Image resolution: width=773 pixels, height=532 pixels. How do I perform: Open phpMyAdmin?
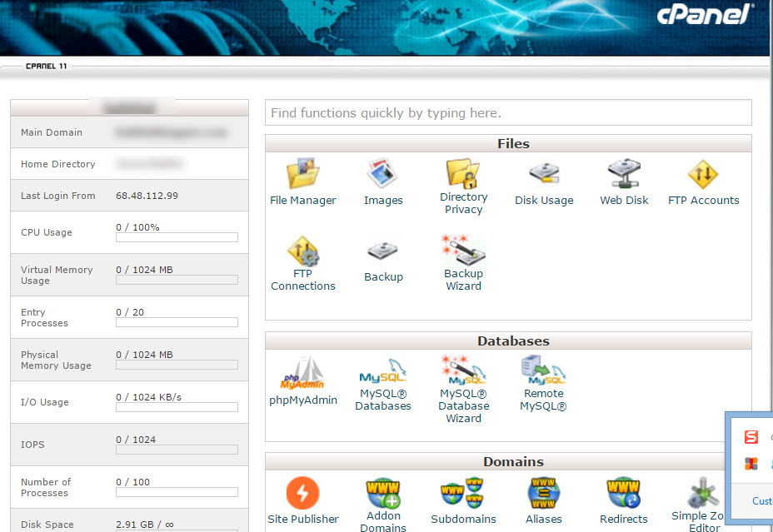(x=303, y=373)
